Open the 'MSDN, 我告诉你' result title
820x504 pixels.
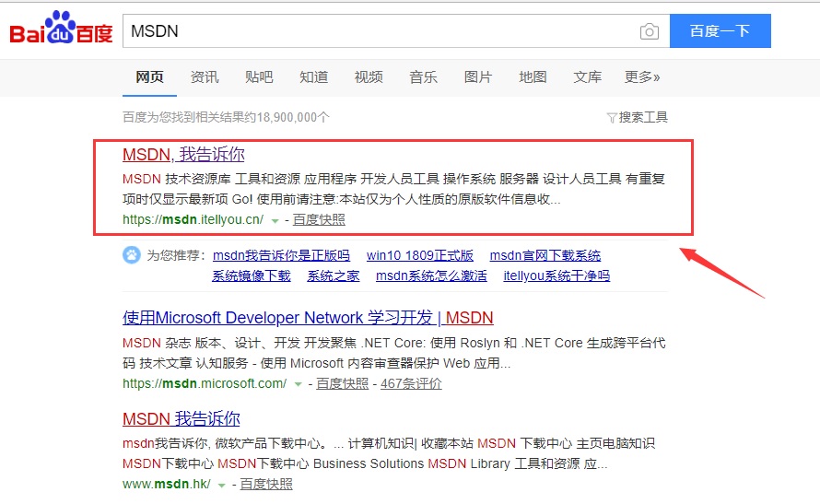pos(183,154)
